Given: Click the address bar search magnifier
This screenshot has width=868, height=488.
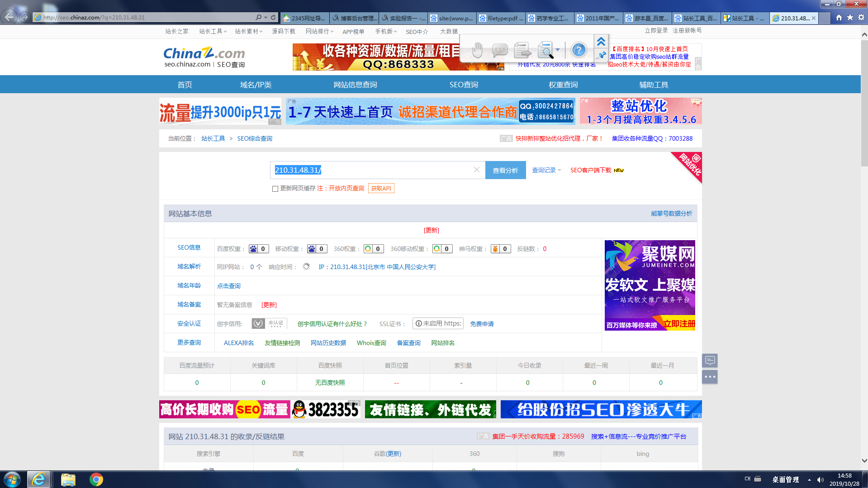Looking at the screenshot, I should 258,17.
